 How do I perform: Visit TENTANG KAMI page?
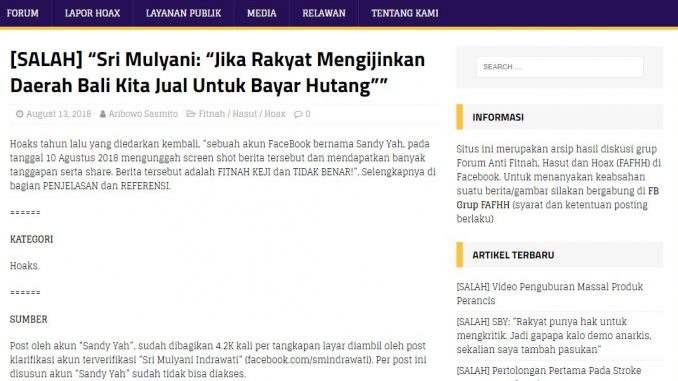[405, 13]
